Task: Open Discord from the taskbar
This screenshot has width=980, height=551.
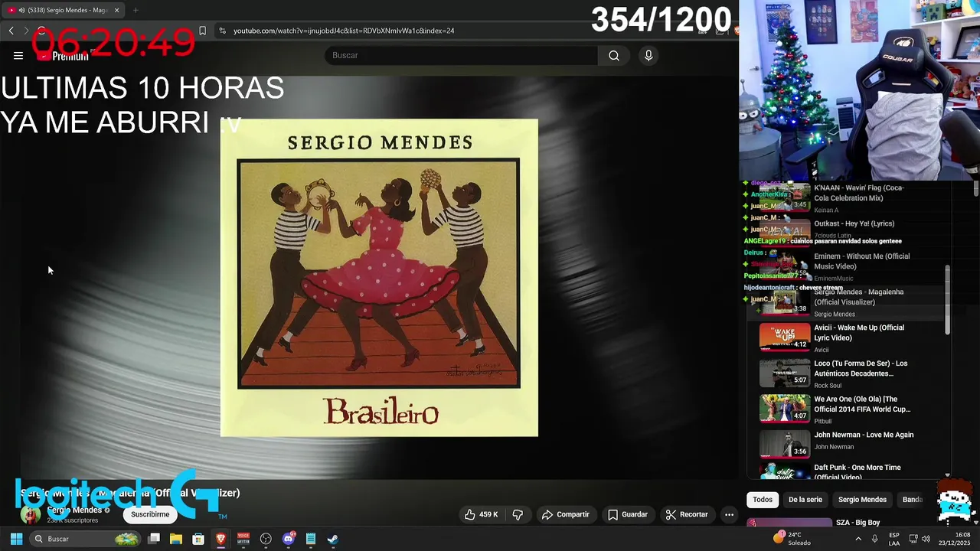Action: (x=288, y=539)
